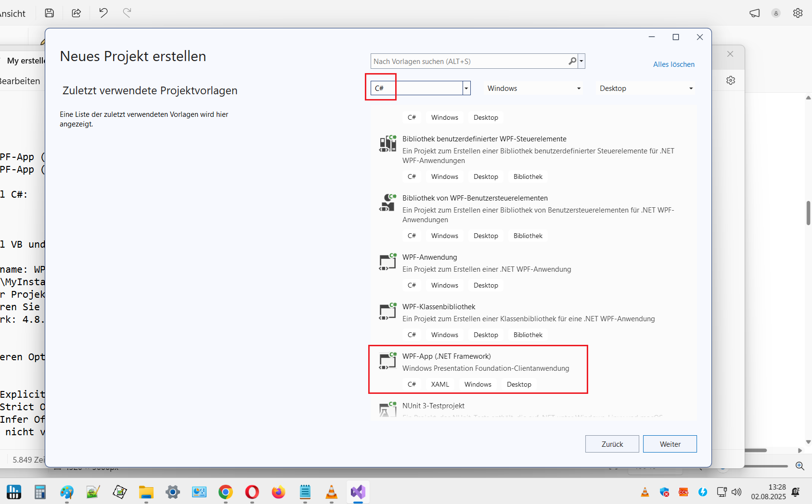The width and height of the screenshot is (812, 504).
Task: Open settings gear in the top-right corner
Action: click(x=798, y=13)
